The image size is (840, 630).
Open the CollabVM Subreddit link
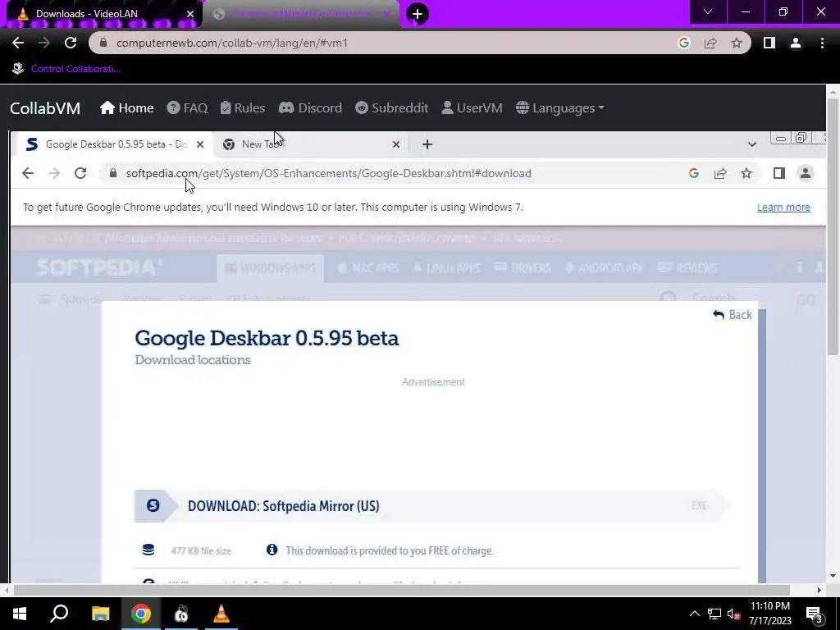point(391,108)
